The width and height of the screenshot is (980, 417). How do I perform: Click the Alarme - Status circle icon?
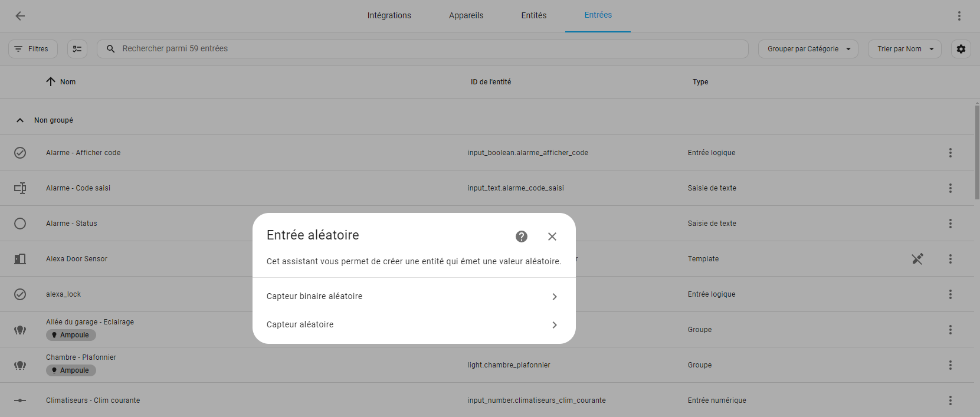click(20, 224)
